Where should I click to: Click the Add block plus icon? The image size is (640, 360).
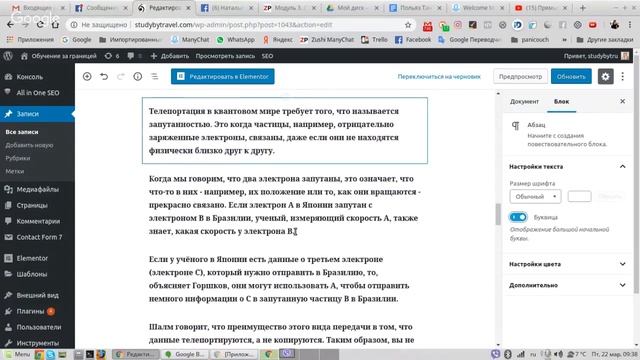[x=87, y=76]
